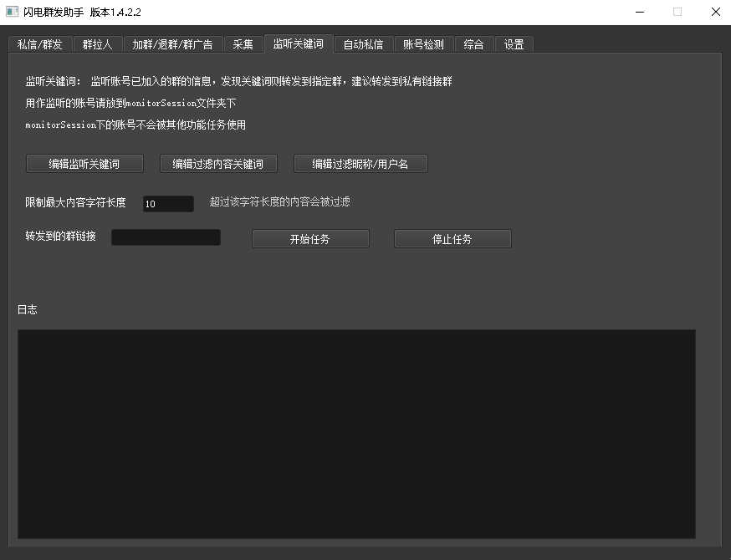Focus the max character length field
This screenshot has width=731, height=560.
click(x=168, y=204)
